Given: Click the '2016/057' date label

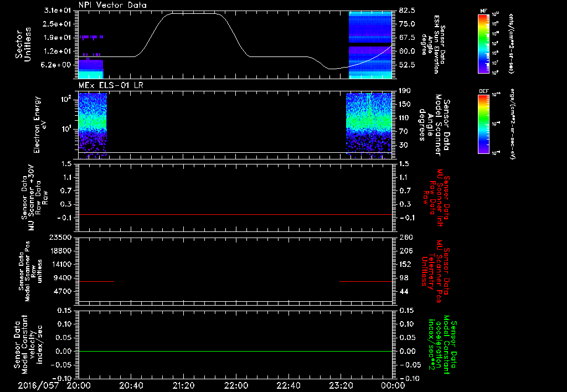Looking at the screenshot, I should click(38, 386).
